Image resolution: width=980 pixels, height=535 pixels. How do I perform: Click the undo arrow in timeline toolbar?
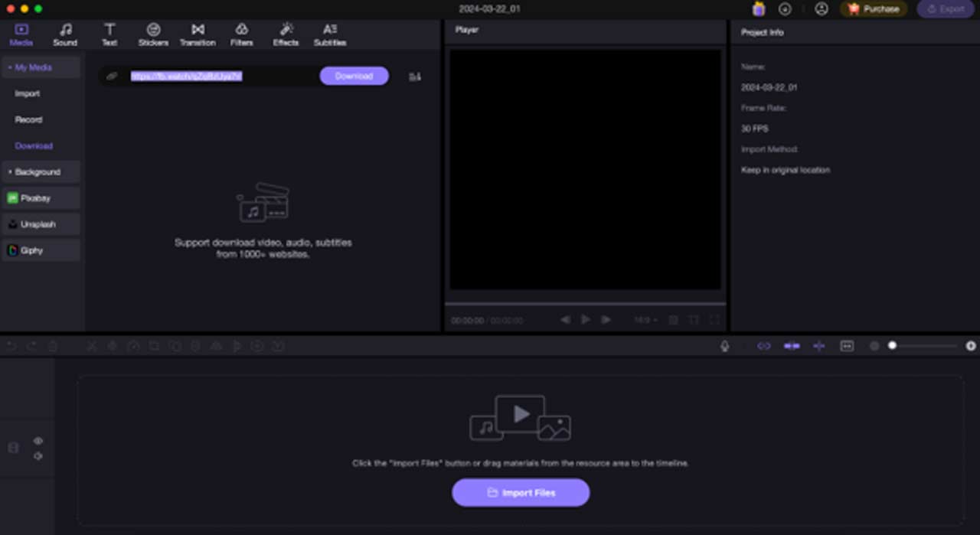tap(11, 346)
